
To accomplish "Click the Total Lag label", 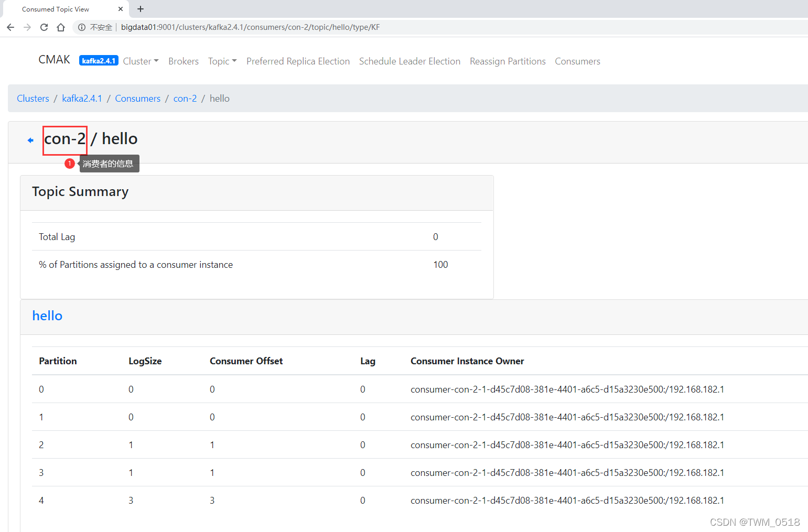I will click(57, 237).
